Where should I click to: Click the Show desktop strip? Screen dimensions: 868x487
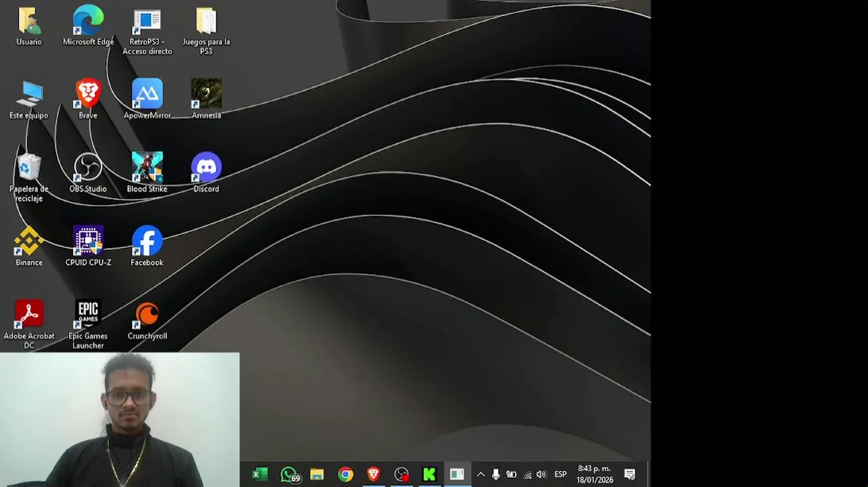click(648, 475)
